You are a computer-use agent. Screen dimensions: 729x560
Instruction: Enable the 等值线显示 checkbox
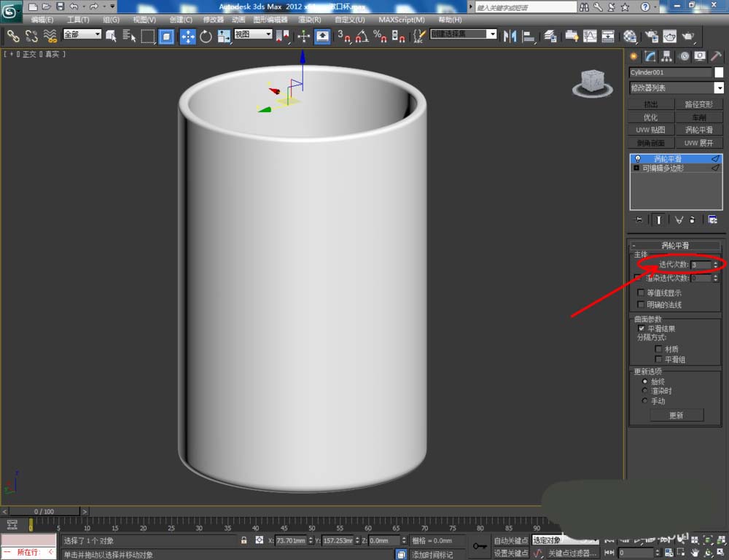coord(642,293)
